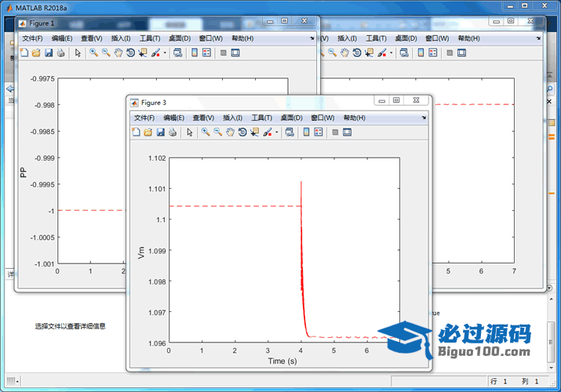Click Link Plot icon in Figure 1
Viewport: 561px width, 392px height.
coord(178,53)
